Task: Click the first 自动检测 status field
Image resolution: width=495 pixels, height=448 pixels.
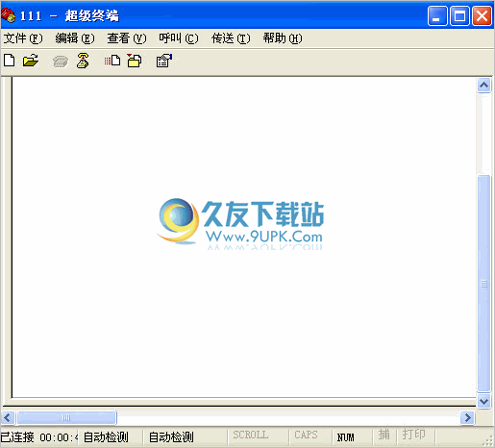Action: point(106,436)
